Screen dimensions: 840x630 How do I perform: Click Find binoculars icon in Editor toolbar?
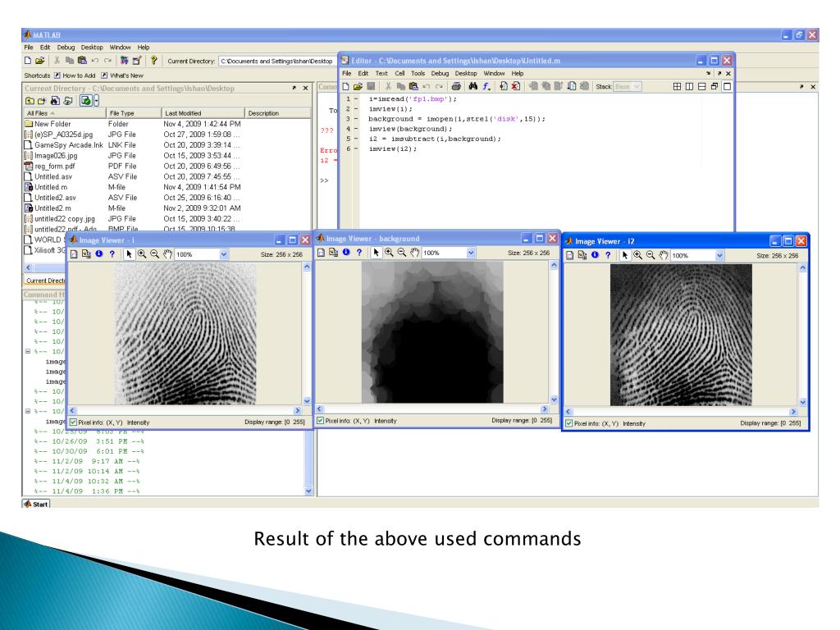point(473,86)
